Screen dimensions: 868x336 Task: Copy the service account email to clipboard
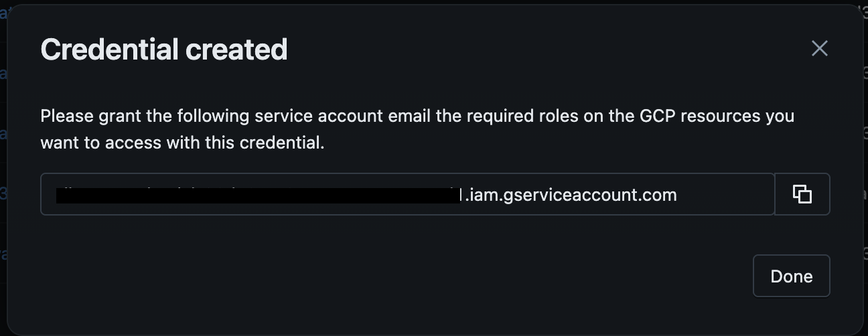pos(802,194)
